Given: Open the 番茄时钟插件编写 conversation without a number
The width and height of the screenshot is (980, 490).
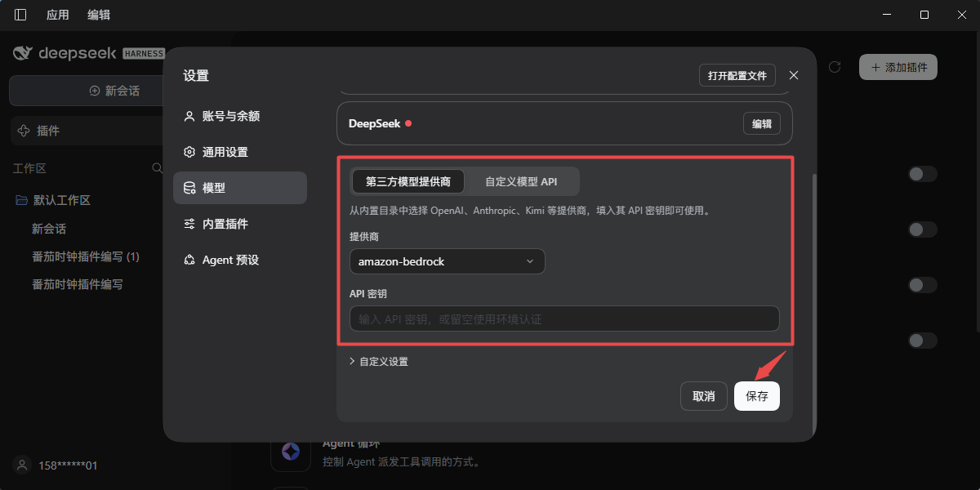Looking at the screenshot, I should [x=78, y=284].
